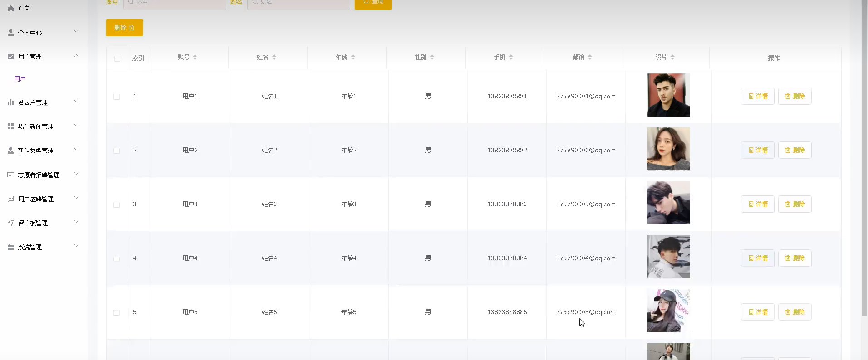The height and width of the screenshot is (360, 868).
Task: Click the chat icon beside 用户应聘管理
Action: (11, 199)
